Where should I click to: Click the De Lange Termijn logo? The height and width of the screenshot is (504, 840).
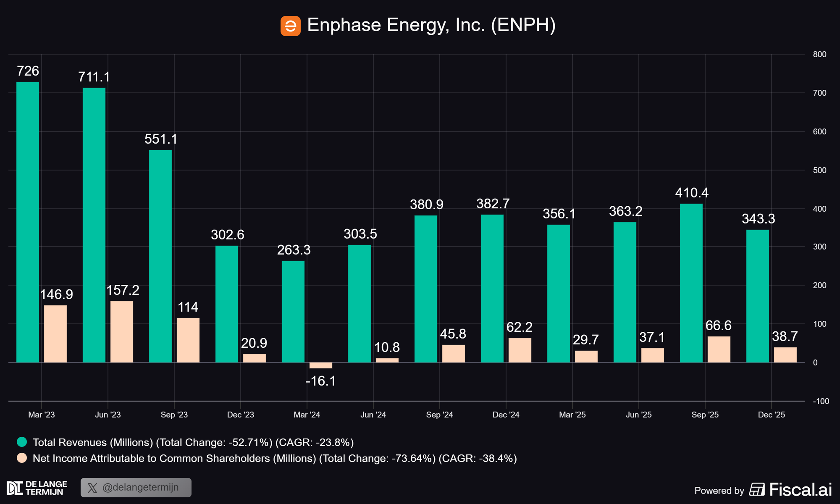pos(37,488)
